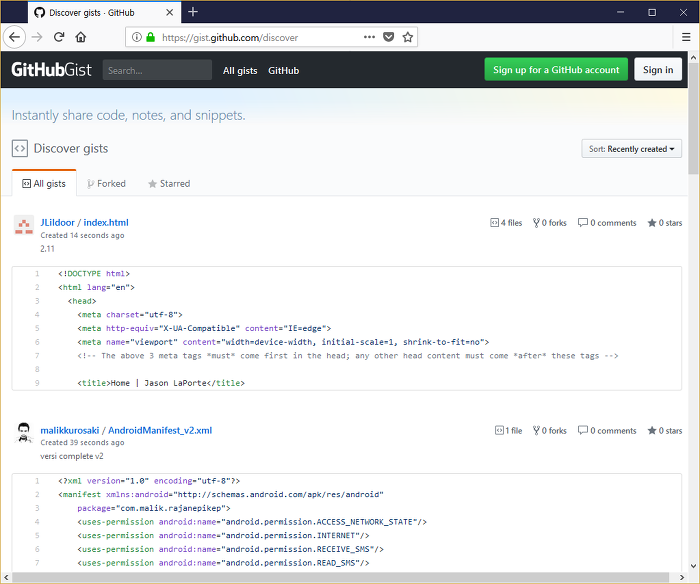Show site information icon in address bar

tap(137, 37)
